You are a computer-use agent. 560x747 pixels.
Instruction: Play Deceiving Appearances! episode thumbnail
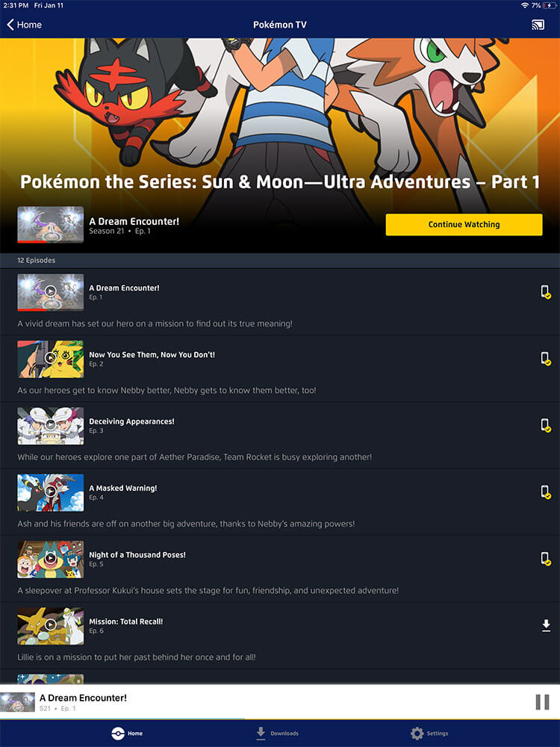(51, 426)
